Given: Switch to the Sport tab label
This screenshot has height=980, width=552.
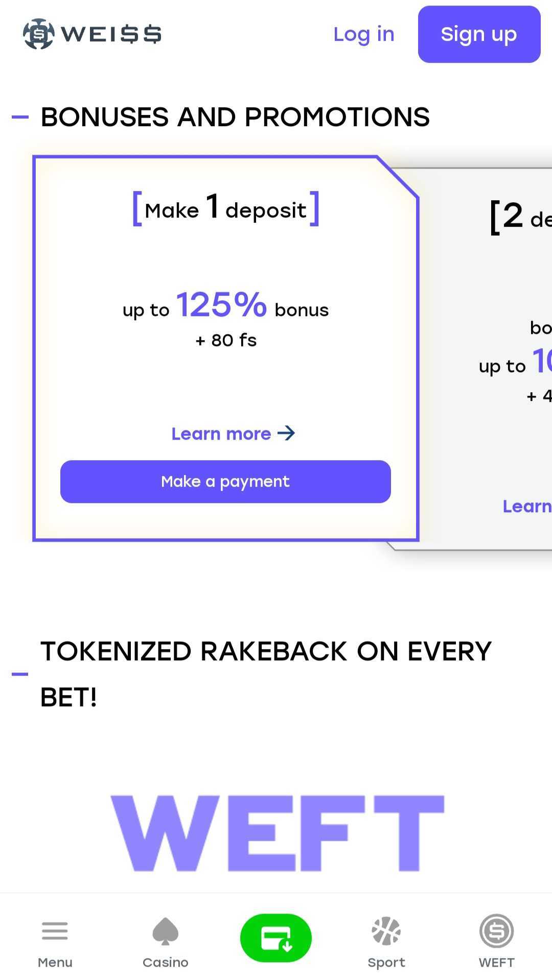Looking at the screenshot, I should [x=386, y=963].
